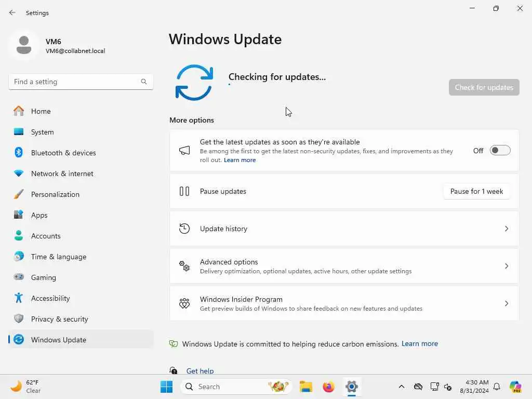Open the notification bell in system tray
The image size is (532, 399).
click(496, 387)
